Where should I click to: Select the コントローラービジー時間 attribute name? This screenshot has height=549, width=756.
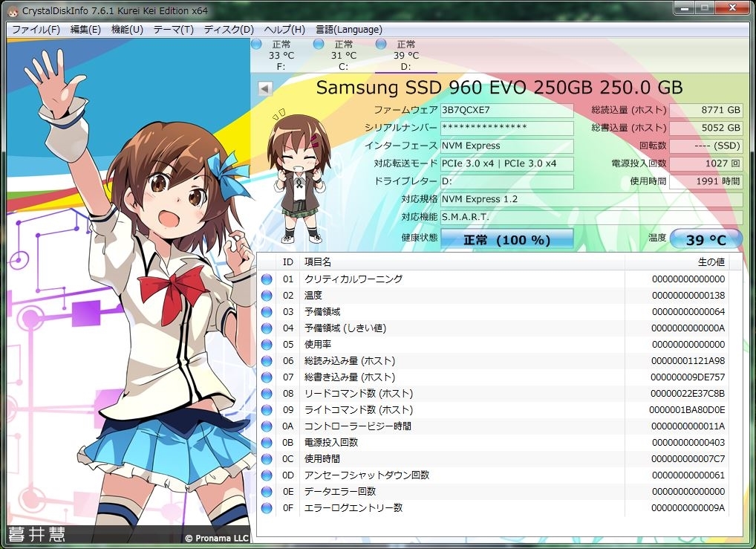[x=357, y=426]
